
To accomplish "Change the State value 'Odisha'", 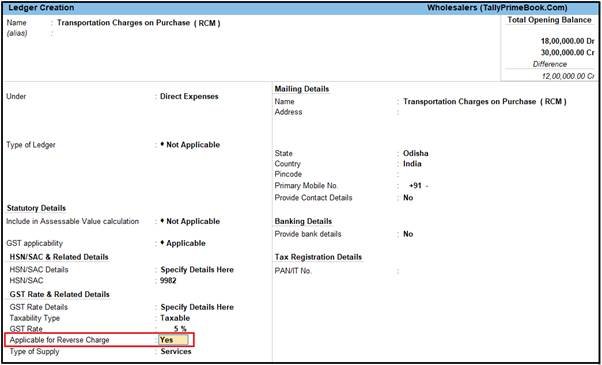I will point(415,154).
